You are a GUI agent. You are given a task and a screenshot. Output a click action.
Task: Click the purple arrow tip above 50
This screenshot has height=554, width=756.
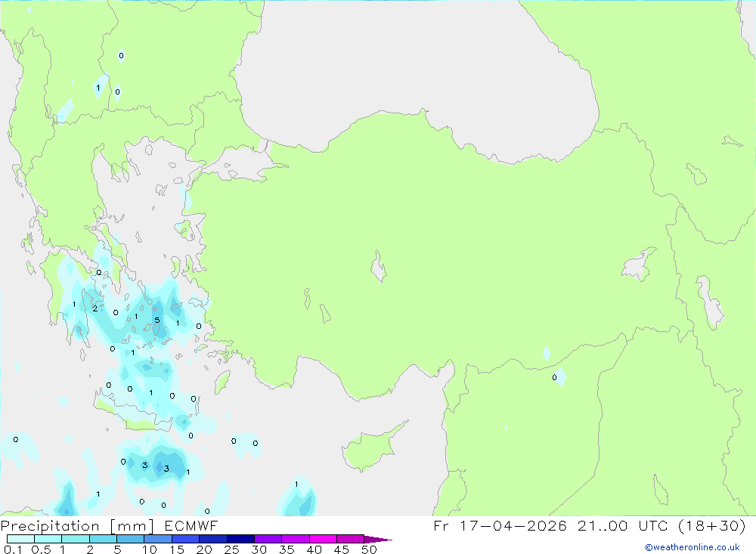coord(377,540)
